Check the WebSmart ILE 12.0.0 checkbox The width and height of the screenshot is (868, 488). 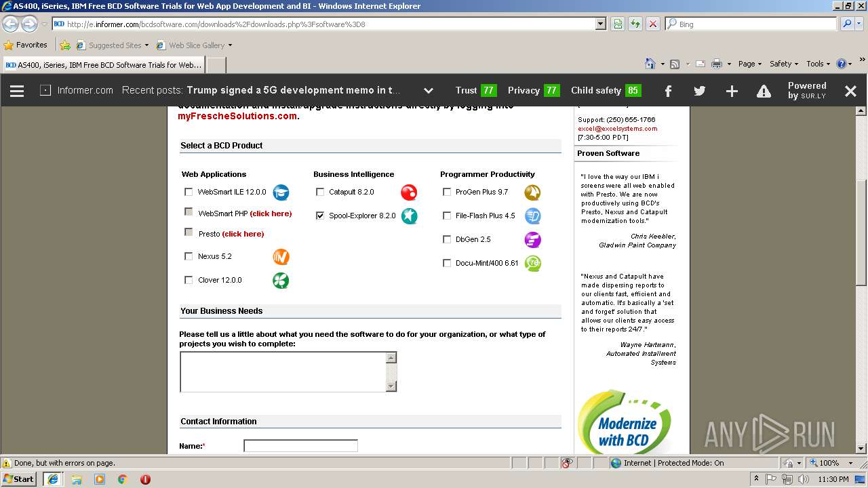coord(189,192)
